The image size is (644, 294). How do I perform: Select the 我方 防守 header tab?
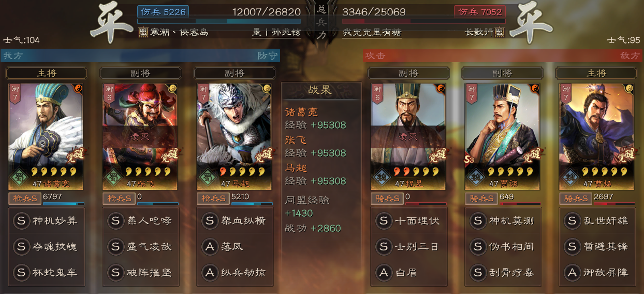pyautogui.click(x=140, y=55)
